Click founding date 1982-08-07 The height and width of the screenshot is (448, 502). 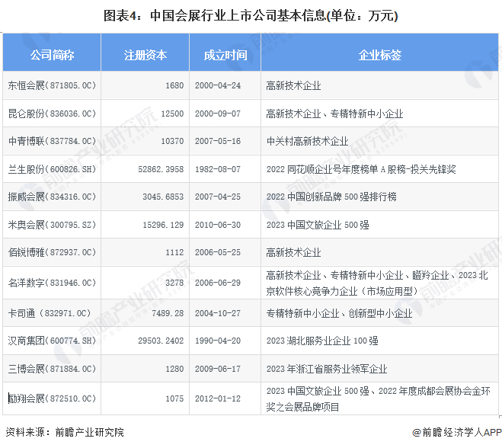point(218,169)
